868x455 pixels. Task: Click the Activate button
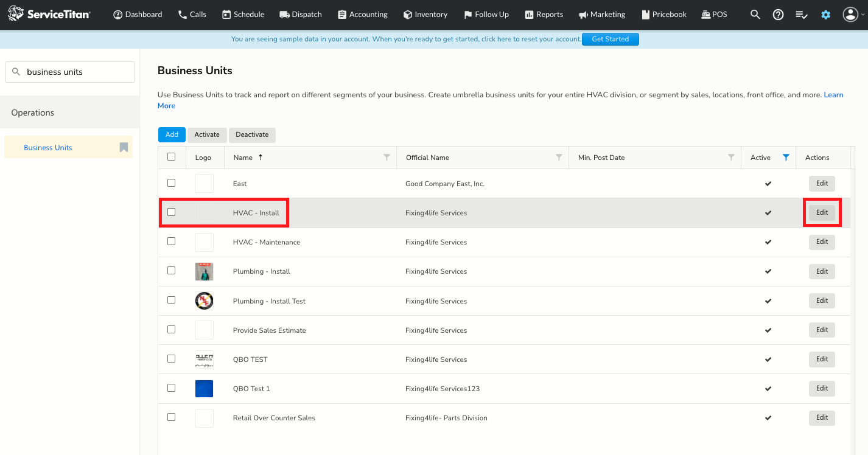tap(207, 135)
